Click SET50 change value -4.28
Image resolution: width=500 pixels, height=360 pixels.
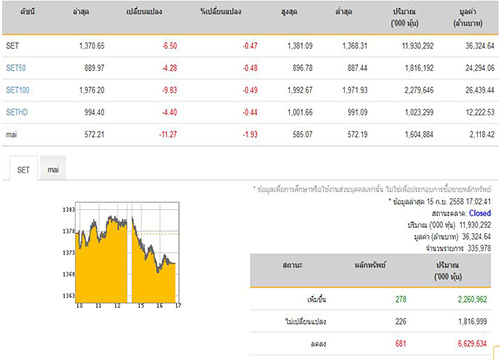pyautogui.click(x=169, y=68)
